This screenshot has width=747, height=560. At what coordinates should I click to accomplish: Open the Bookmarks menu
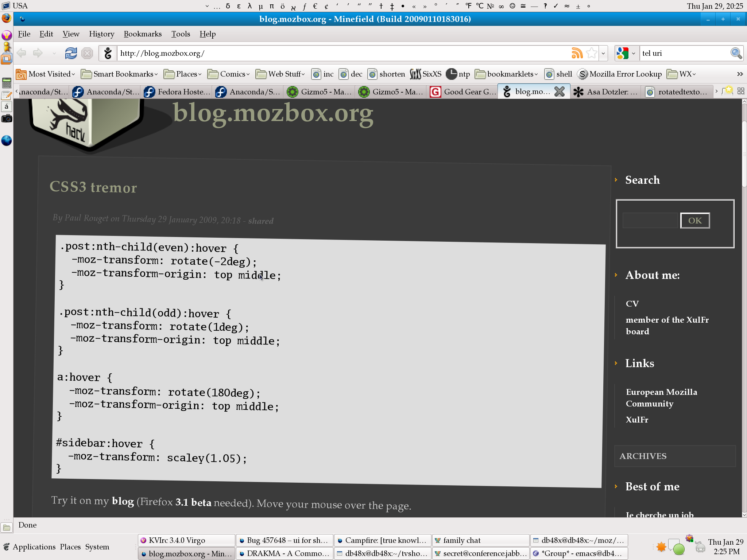click(x=143, y=34)
